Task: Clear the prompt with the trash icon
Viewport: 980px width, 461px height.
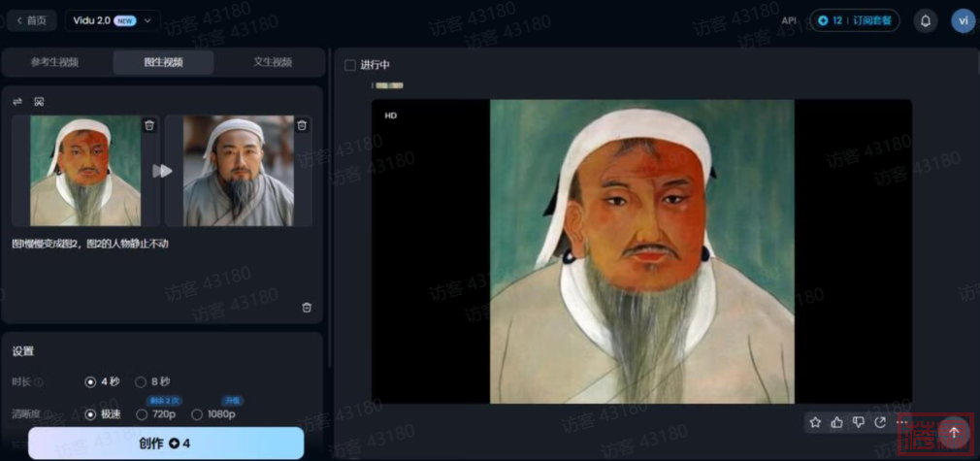Action: tap(307, 308)
